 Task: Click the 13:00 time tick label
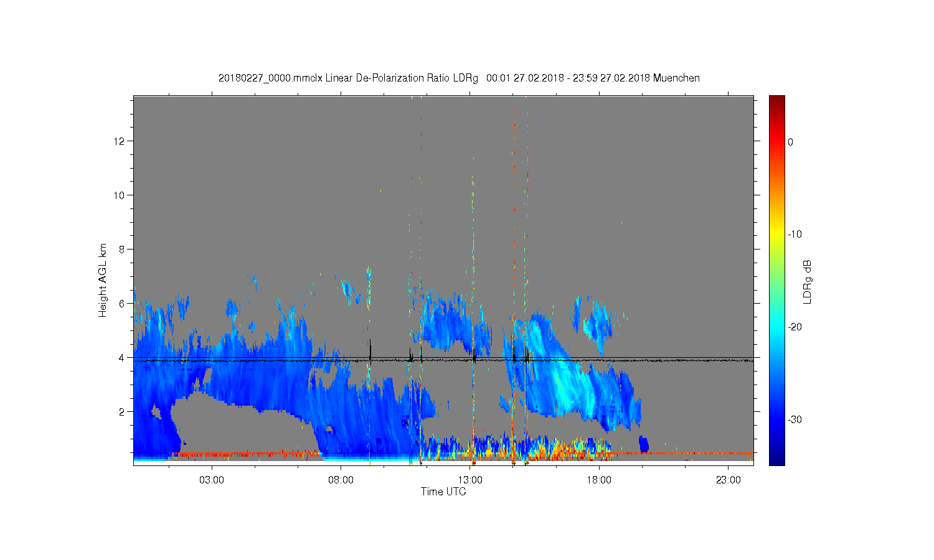(x=470, y=480)
